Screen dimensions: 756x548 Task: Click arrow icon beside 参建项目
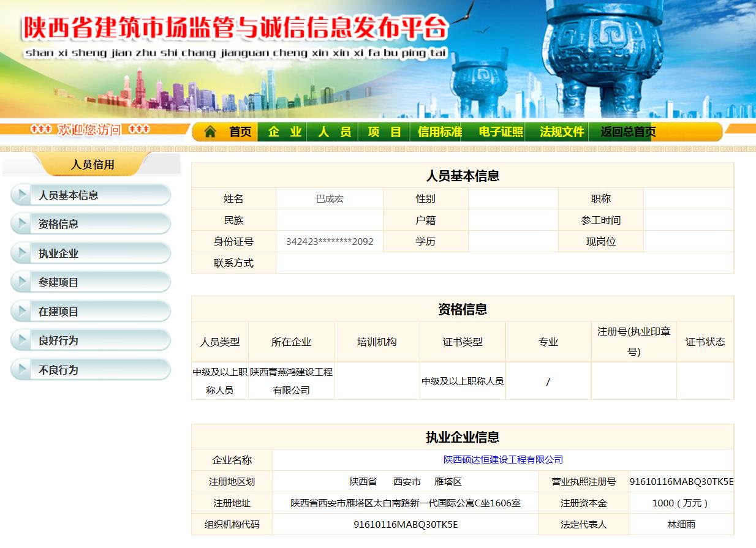22,282
